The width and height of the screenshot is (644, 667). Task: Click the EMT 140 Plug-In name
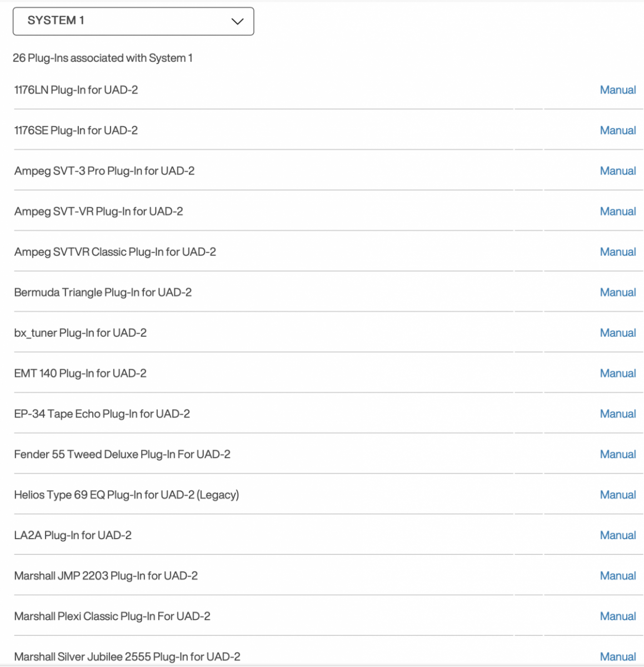pyautogui.click(x=80, y=374)
